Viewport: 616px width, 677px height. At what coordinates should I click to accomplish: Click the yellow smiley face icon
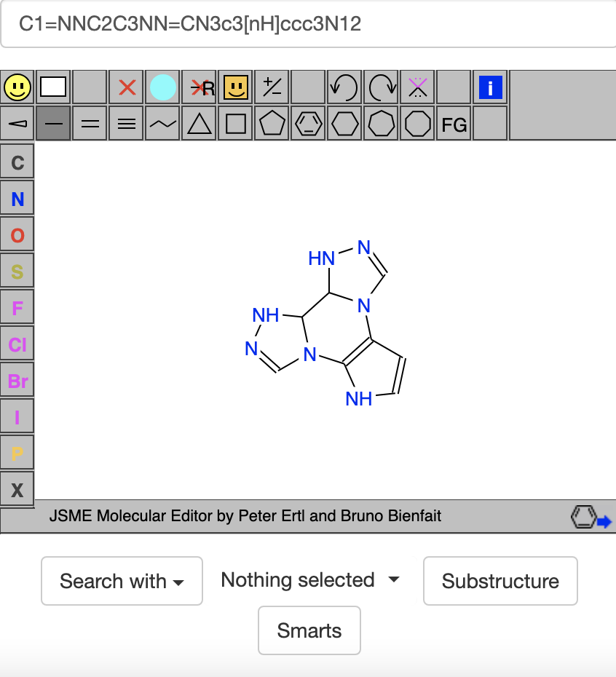click(17, 88)
